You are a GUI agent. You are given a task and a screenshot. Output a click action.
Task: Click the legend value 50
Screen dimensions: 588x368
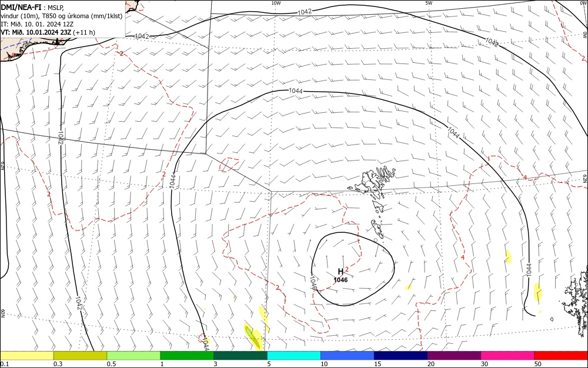coord(538,364)
